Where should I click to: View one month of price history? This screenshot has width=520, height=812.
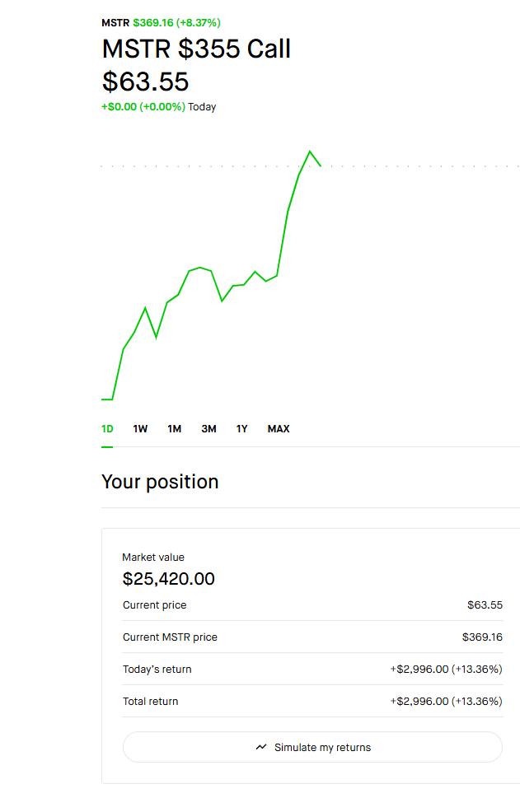[x=174, y=428]
